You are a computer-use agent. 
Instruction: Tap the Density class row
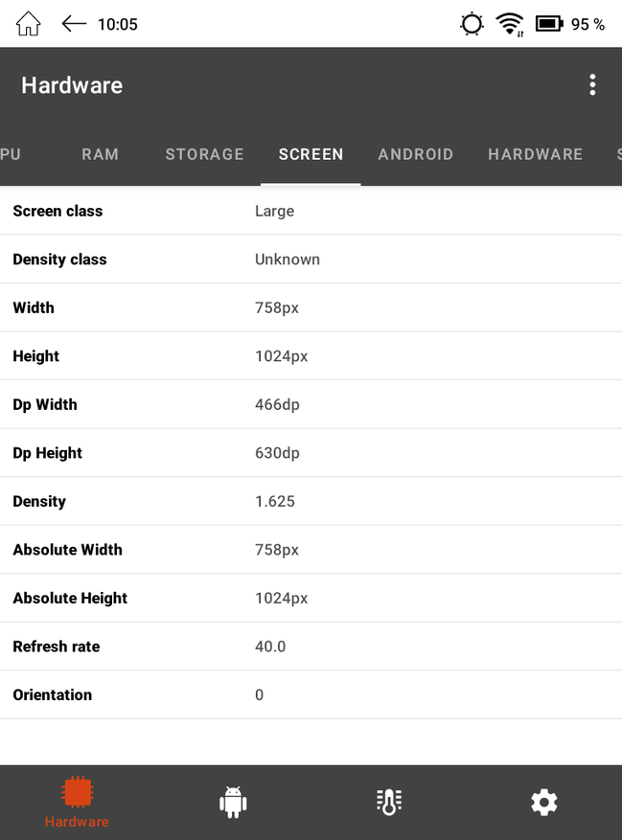pos(311,260)
